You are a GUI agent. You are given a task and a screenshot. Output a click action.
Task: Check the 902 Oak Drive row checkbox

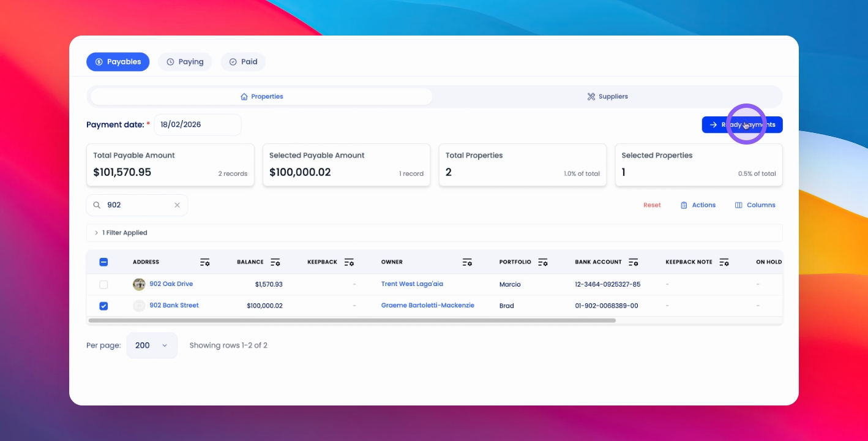pyautogui.click(x=103, y=284)
